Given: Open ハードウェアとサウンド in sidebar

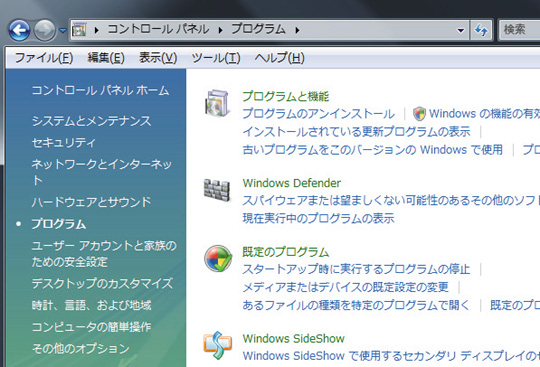Looking at the screenshot, I should [91, 202].
